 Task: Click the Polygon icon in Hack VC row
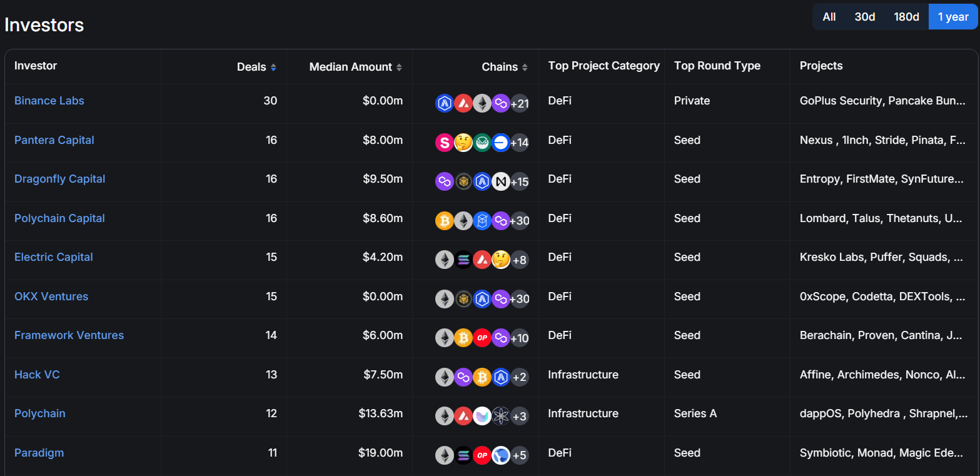click(x=463, y=377)
